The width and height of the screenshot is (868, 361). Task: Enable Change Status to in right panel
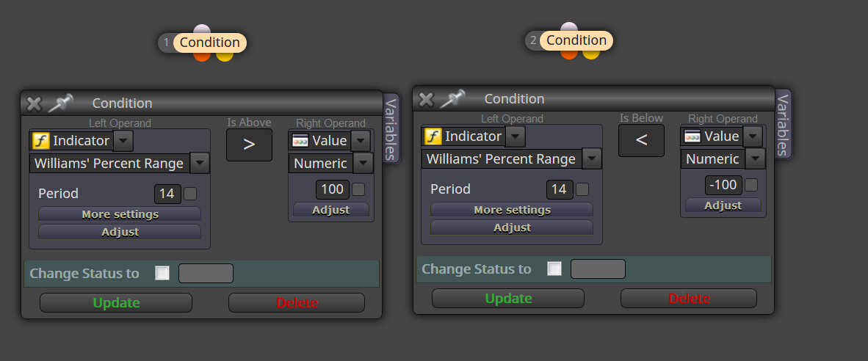tap(554, 269)
